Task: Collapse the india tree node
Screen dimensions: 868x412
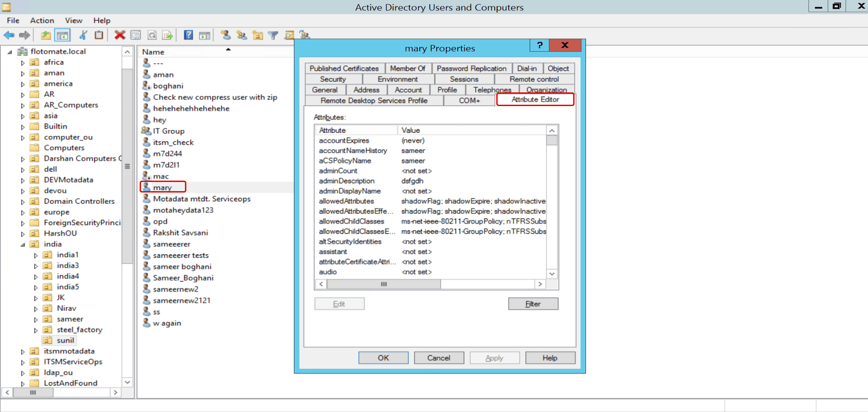Action: [23, 245]
